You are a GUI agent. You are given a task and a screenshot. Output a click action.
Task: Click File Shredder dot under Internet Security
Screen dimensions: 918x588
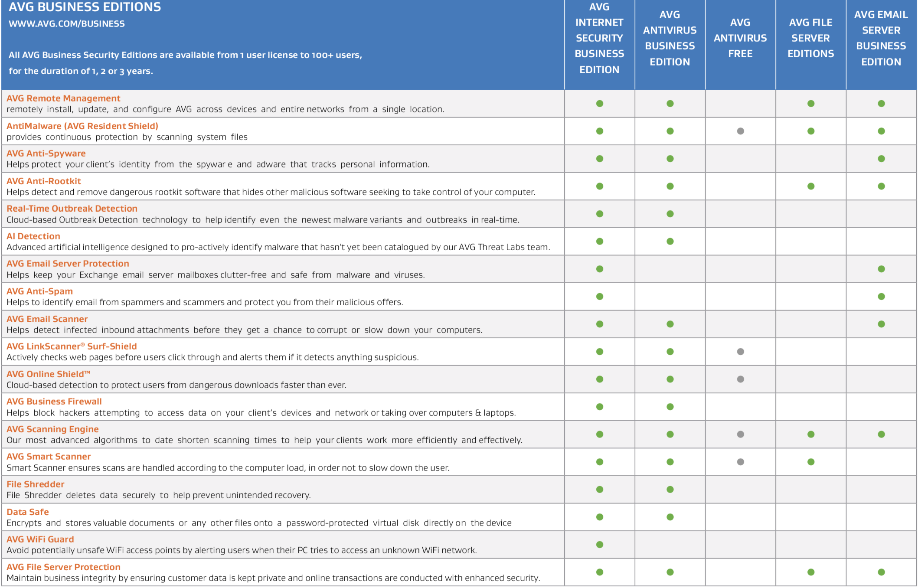(x=600, y=490)
